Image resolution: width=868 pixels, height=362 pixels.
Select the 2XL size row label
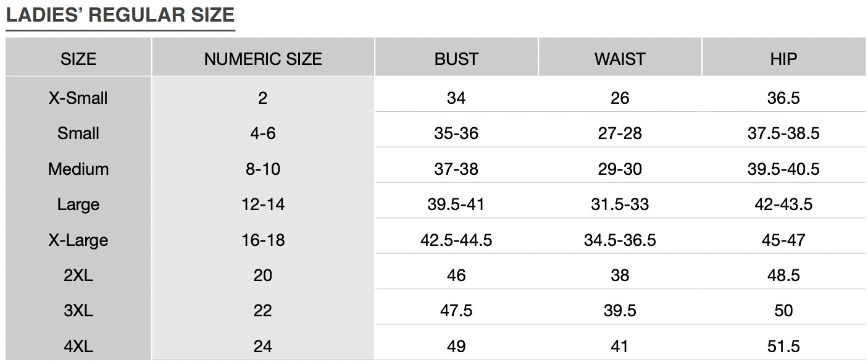(78, 275)
